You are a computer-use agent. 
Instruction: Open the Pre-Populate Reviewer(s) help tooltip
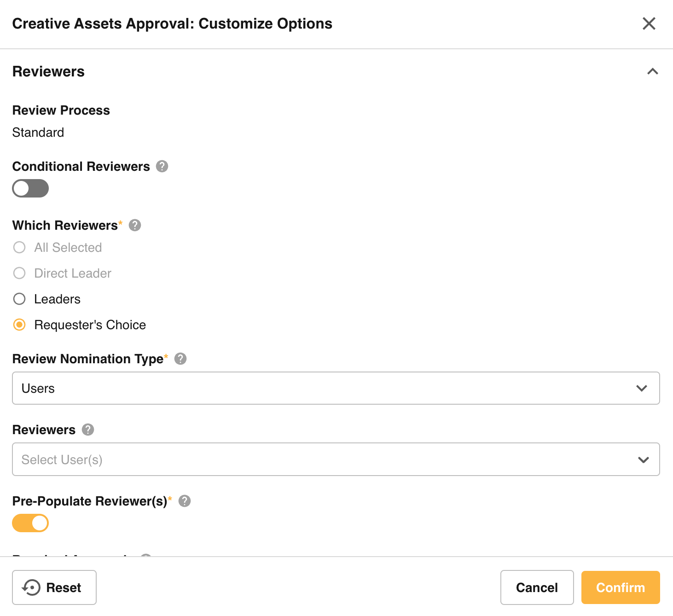(x=185, y=501)
